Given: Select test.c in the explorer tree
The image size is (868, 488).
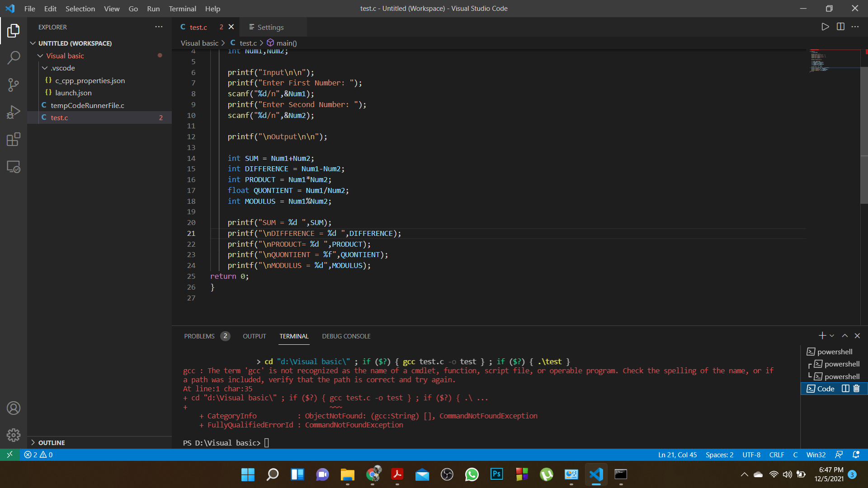Looking at the screenshot, I should coord(99,117).
